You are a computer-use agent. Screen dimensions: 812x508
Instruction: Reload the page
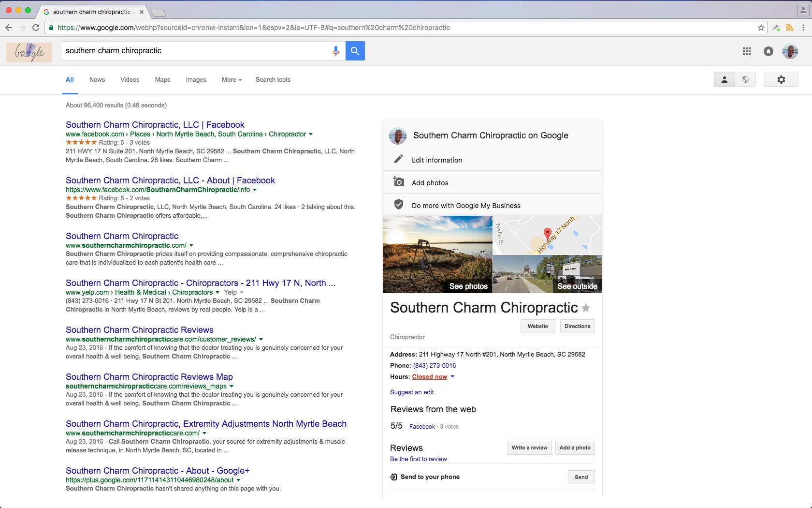coord(36,28)
